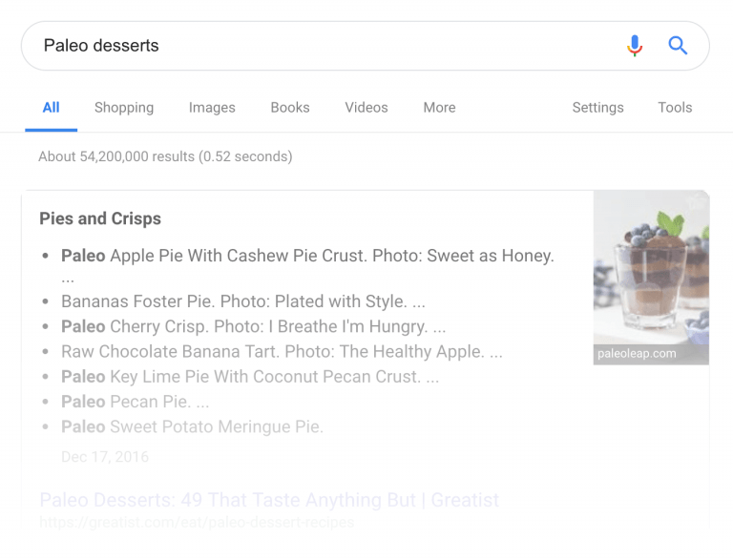Switch to the Shopping tab

tap(124, 108)
